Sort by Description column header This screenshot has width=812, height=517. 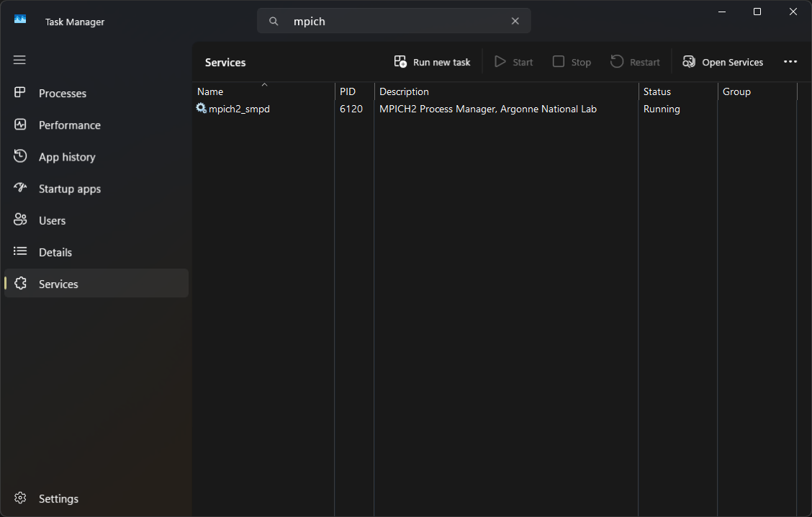507,91
